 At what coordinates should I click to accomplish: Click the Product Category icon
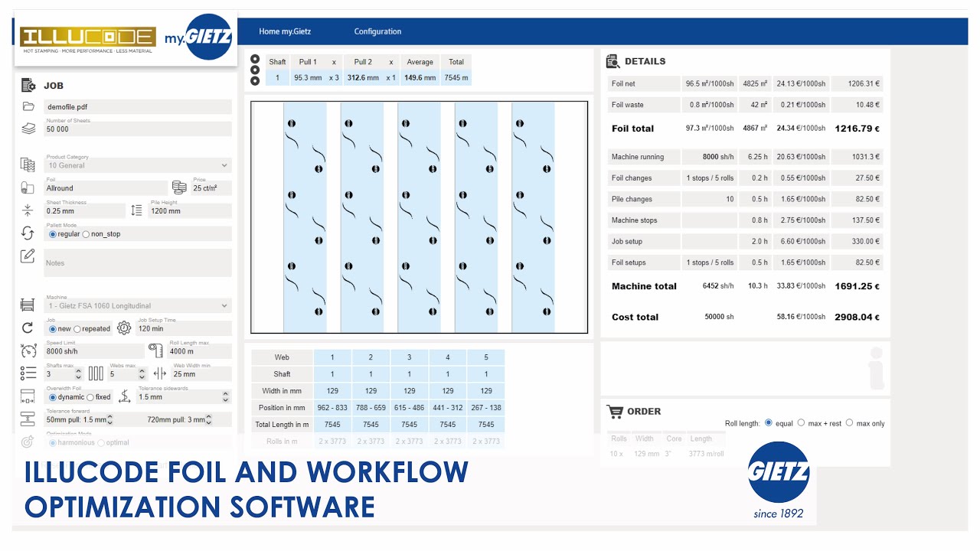[x=28, y=165]
